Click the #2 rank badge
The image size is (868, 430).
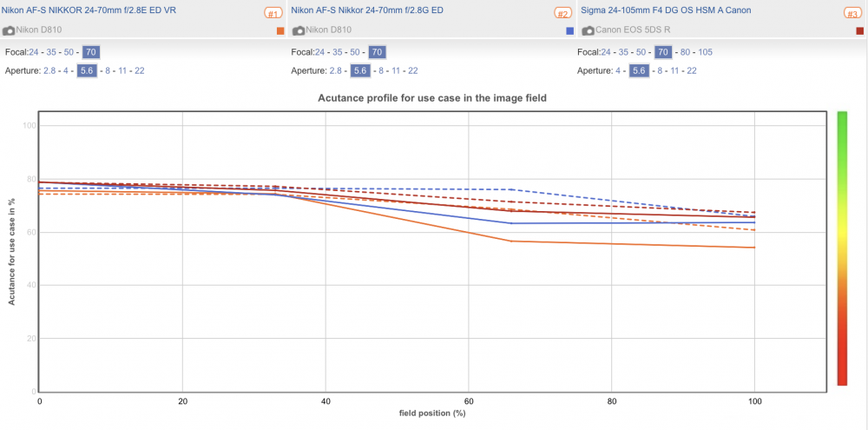pyautogui.click(x=562, y=14)
